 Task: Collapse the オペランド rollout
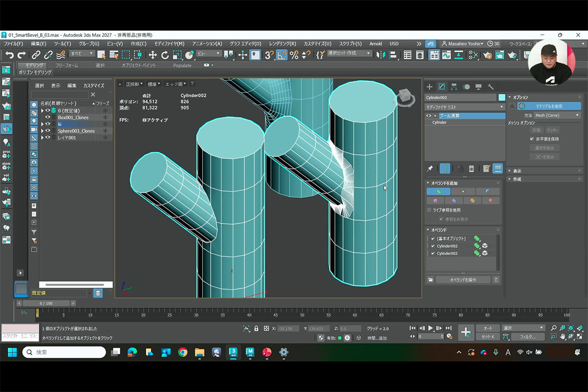tap(464, 230)
